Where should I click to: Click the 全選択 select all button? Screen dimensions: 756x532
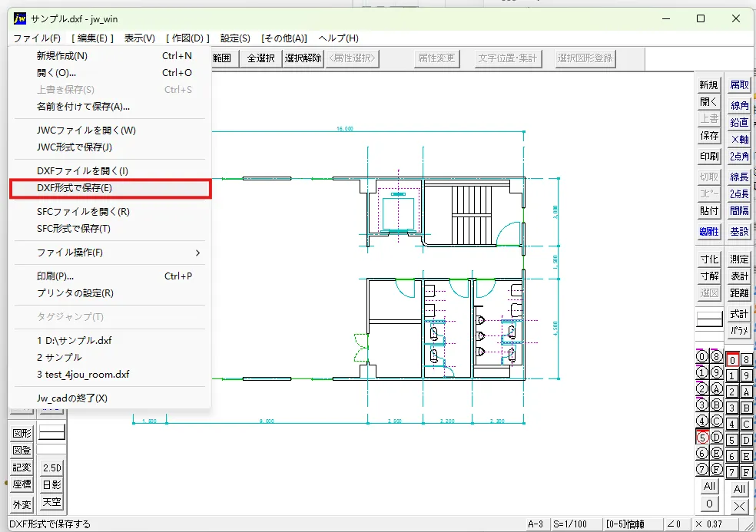click(261, 58)
